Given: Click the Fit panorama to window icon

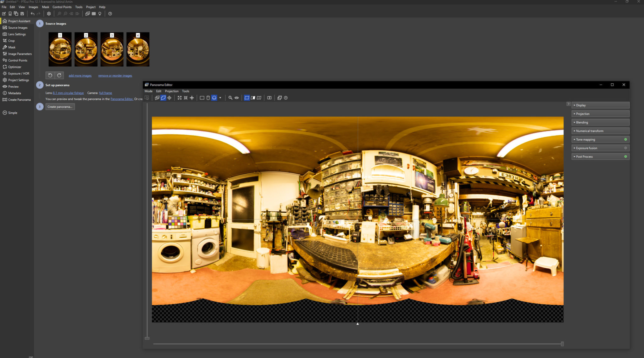Looking at the screenshot, I should (179, 98).
